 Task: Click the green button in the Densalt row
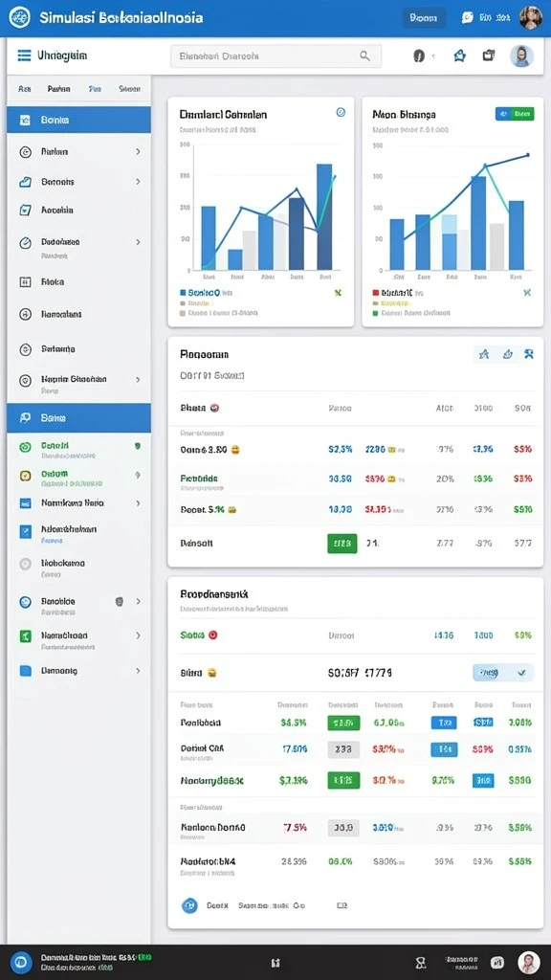point(342,544)
